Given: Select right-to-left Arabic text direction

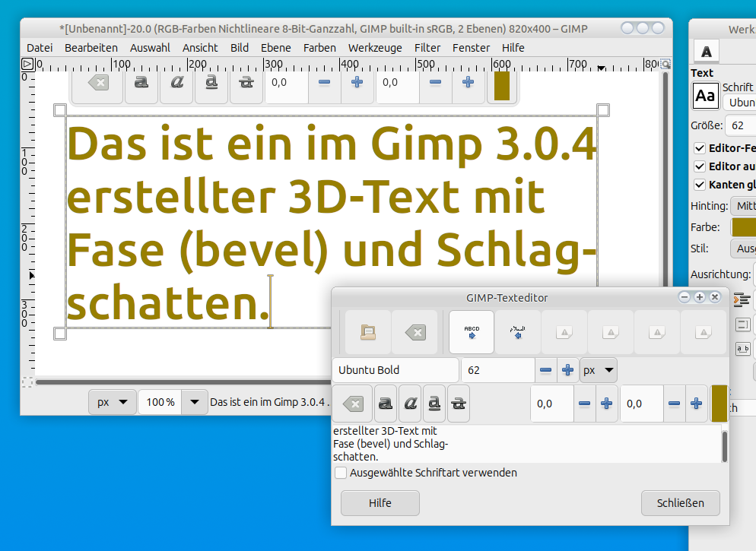Looking at the screenshot, I should coord(518,332).
